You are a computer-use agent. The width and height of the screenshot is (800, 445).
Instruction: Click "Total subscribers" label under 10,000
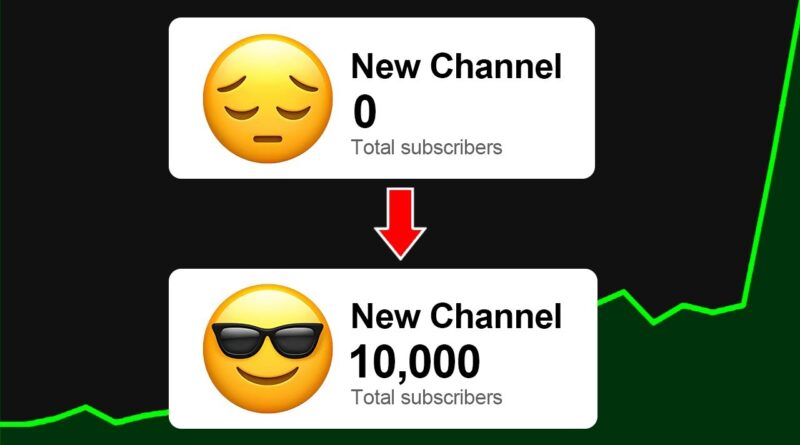(427, 398)
